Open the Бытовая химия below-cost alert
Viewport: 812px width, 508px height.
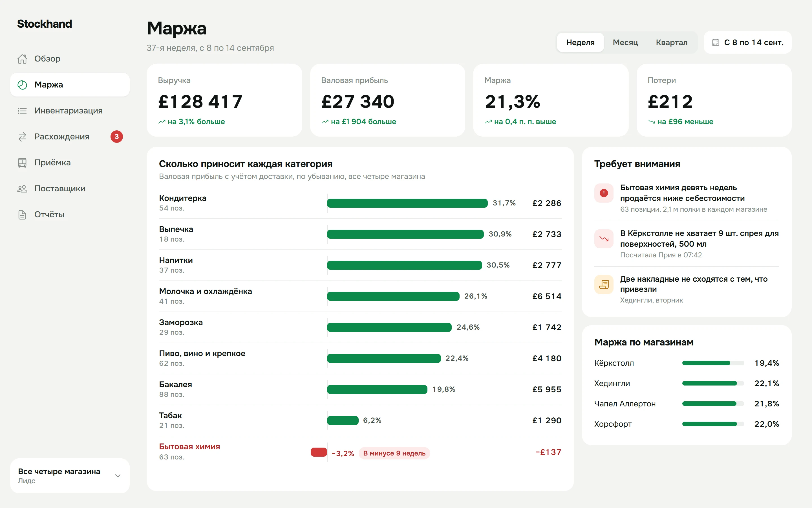(687, 198)
